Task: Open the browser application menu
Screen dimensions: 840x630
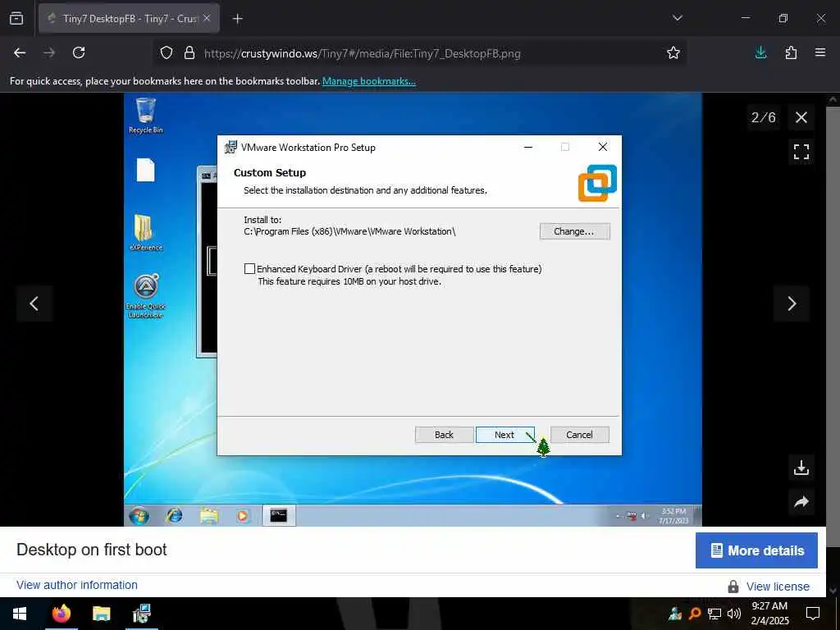Action: [820, 52]
